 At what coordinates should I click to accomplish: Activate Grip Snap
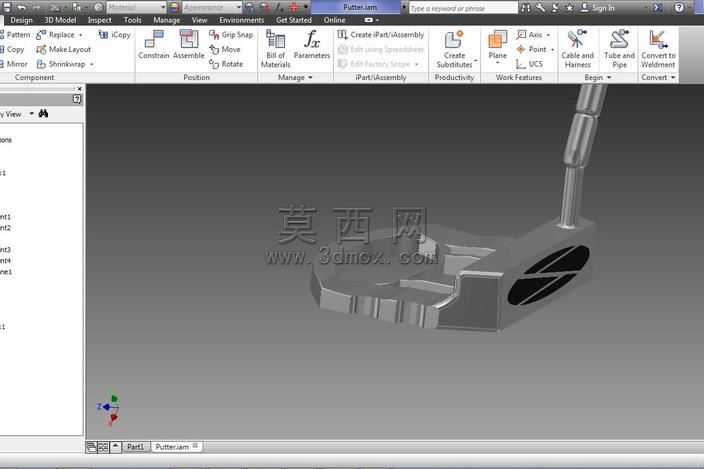pyautogui.click(x=231, y=35)
